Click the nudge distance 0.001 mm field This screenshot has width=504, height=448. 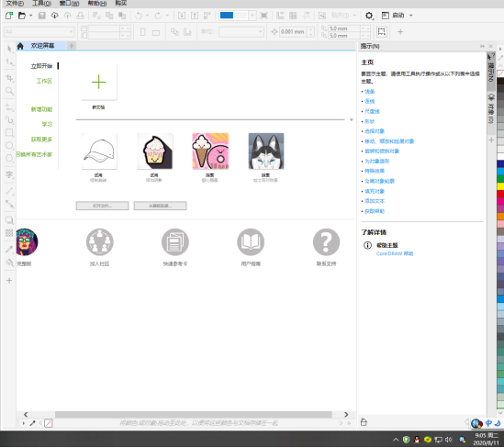293,31
